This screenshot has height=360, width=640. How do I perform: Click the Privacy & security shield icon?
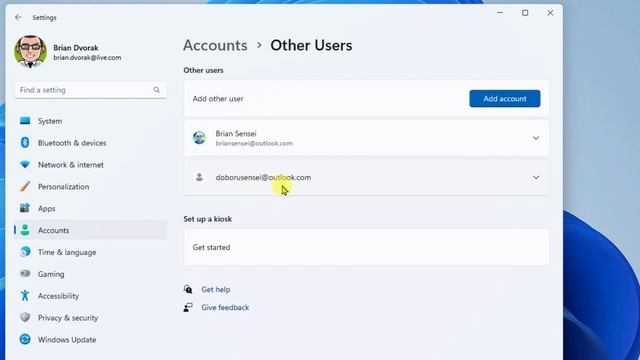(25, 317)
